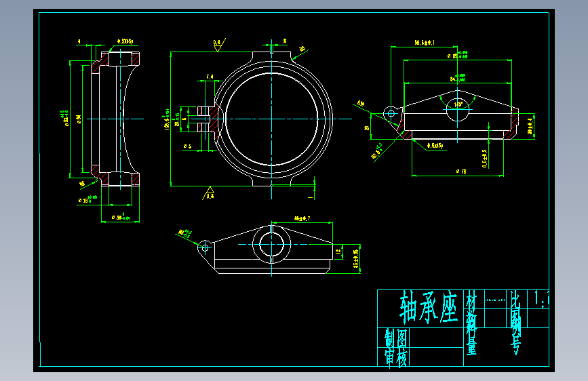Click the 105.4 overall height dimension
This screenshot has height=381, width=588.
tap(167, 119)
